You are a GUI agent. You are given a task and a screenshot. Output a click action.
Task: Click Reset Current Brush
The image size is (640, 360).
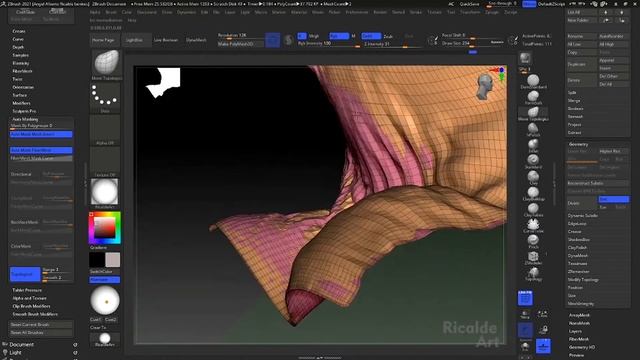(41, 324)
